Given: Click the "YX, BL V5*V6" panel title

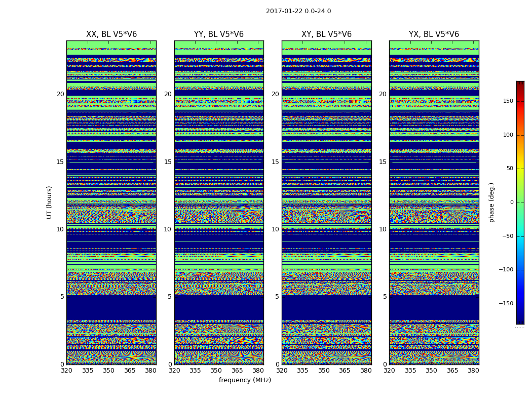Looking at the screenshot, I should click(x=434, y=34).
